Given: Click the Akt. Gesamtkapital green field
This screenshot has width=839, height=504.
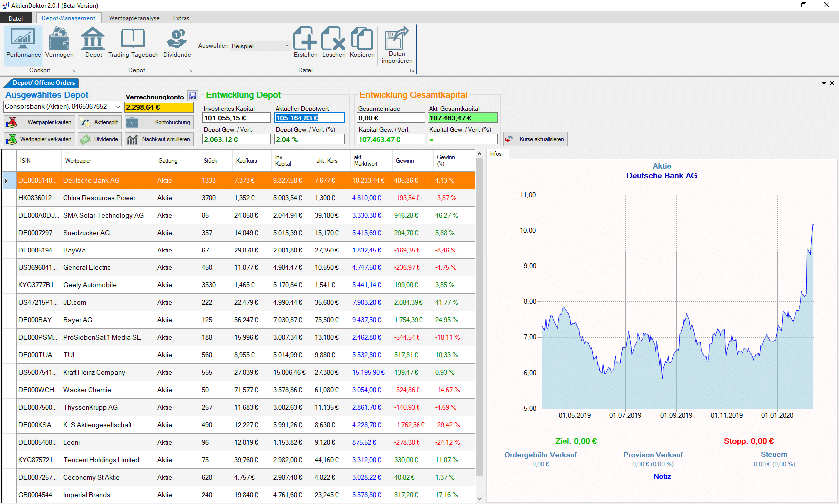Looking at the screenshot, I should point(462,118).
